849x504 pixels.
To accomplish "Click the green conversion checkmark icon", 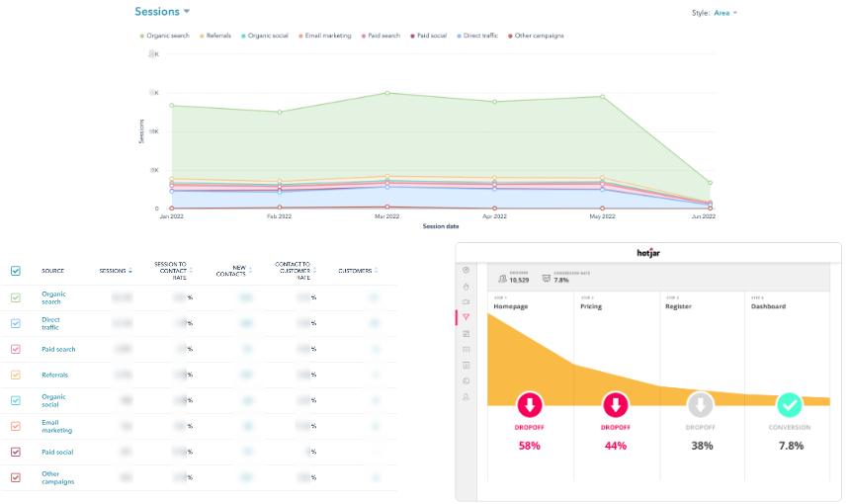I will coord(789,405).
